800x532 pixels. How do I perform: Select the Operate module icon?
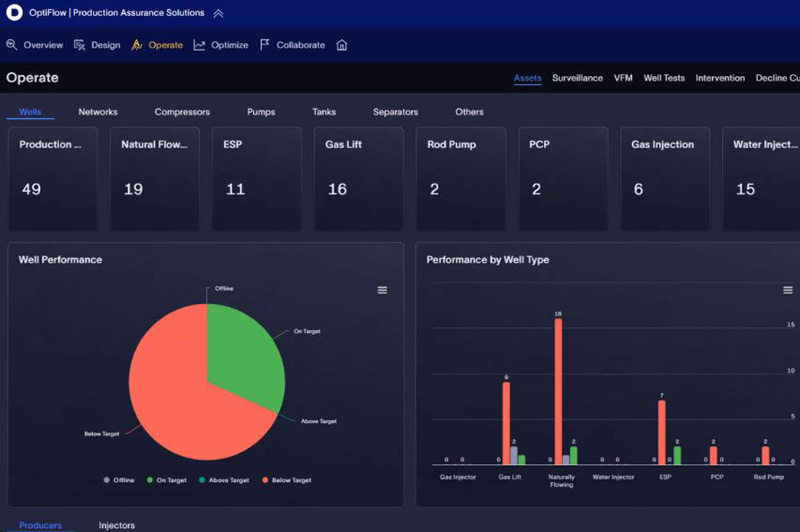136,45
